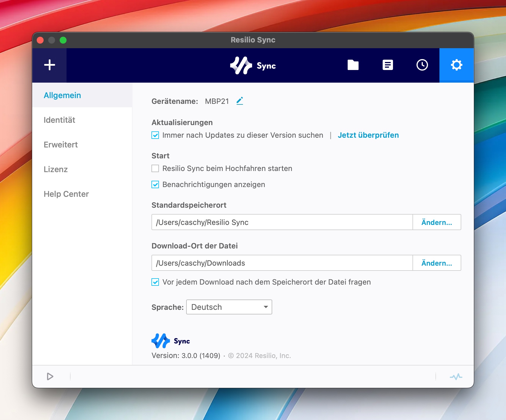Click the Jetzt überprüfen link
This screenshot has width=506, height=420.
point(368,135)
